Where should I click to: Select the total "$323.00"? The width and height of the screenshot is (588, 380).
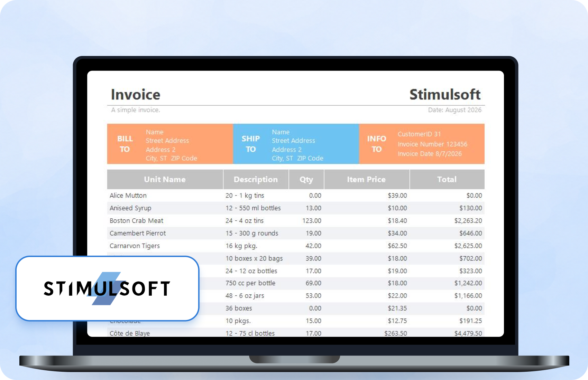pyautogui.click(x=470, y=271)
